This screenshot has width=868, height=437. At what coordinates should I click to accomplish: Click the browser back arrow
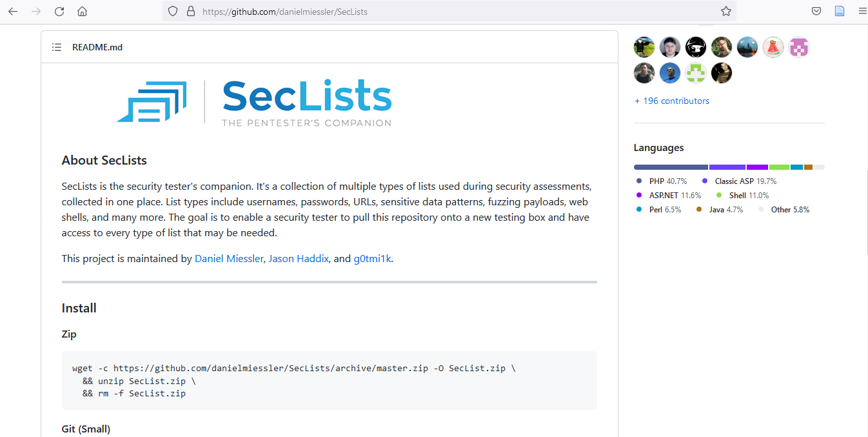click(x=13, y=11)
